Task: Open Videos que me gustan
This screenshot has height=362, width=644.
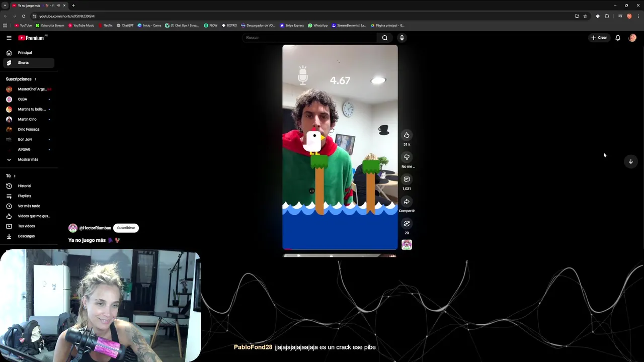Action: 28,216
